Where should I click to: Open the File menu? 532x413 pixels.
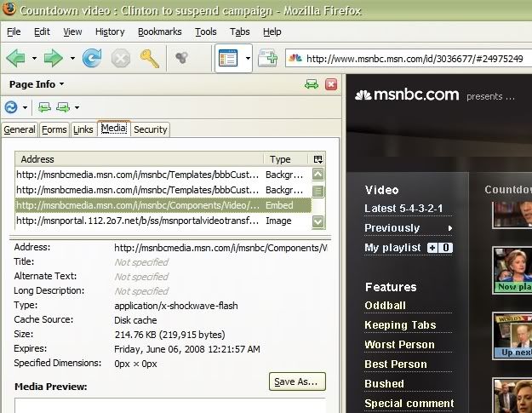14,32
